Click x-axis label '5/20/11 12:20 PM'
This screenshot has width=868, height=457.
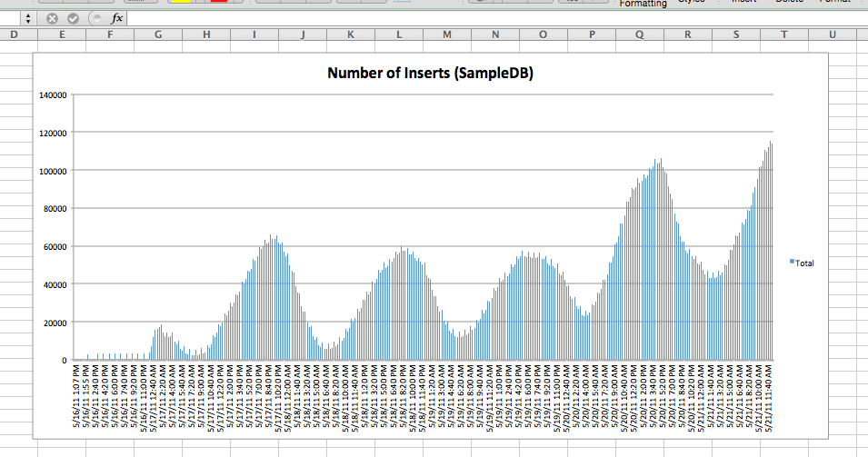pos(634,398)
